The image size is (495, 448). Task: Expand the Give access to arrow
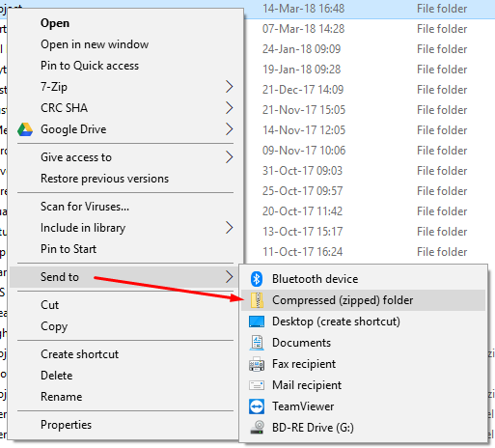(x=229, y=157)
